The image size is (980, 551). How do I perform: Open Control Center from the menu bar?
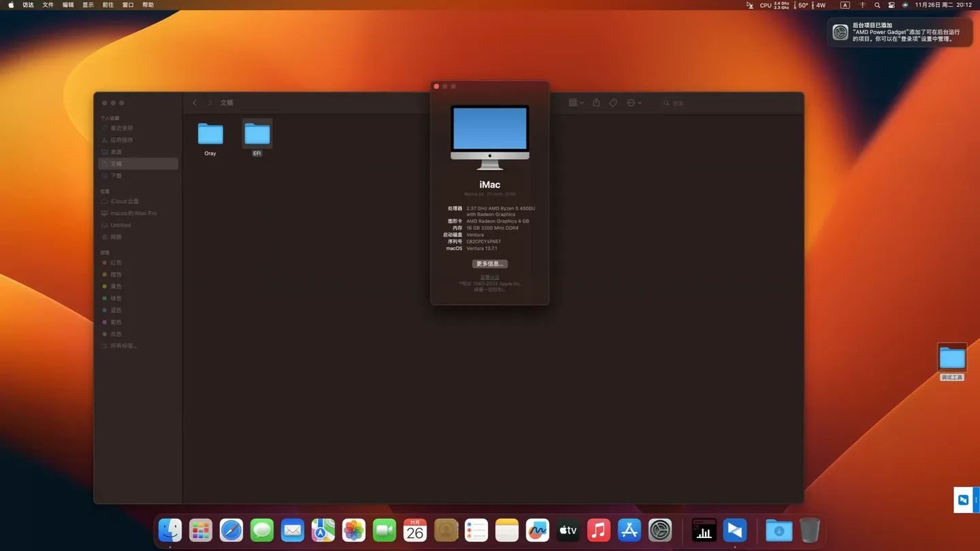(x=892, y=5)
